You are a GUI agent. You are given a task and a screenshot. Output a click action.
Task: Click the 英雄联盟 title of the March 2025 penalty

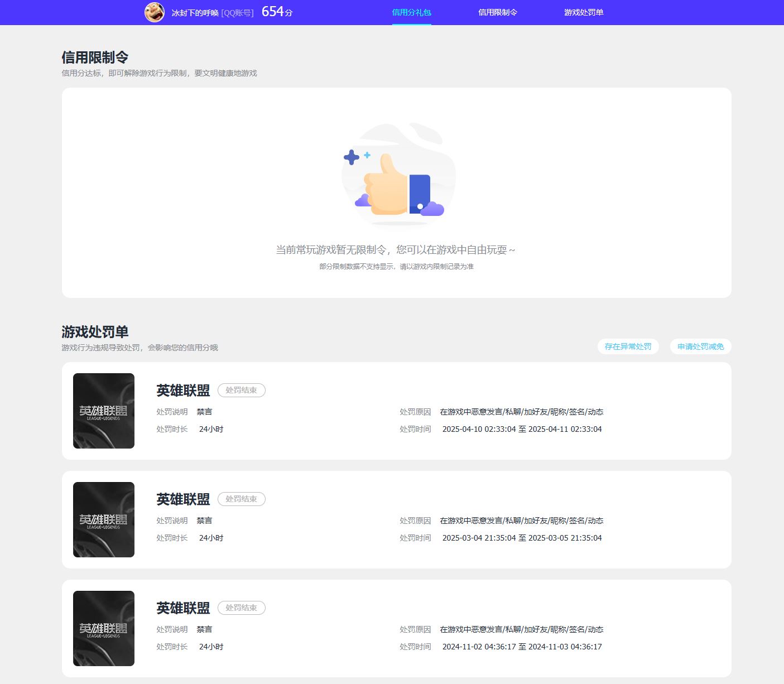[183, 499]
